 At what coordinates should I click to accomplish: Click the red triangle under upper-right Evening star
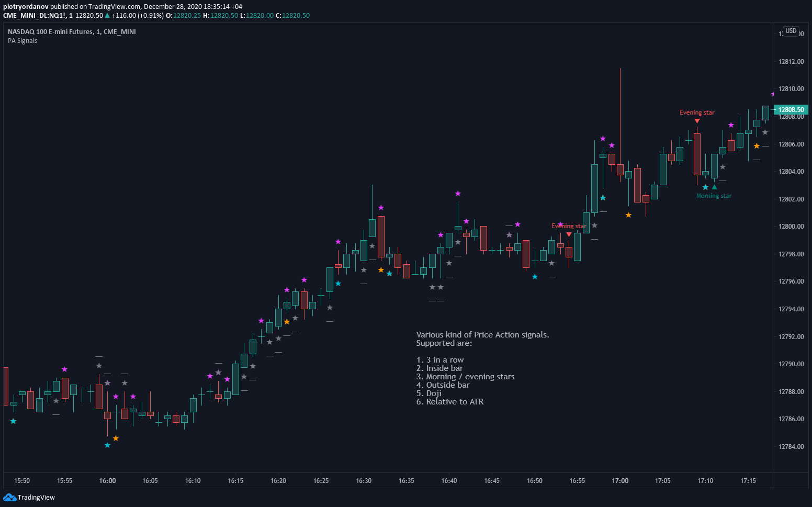click(697, 121)
